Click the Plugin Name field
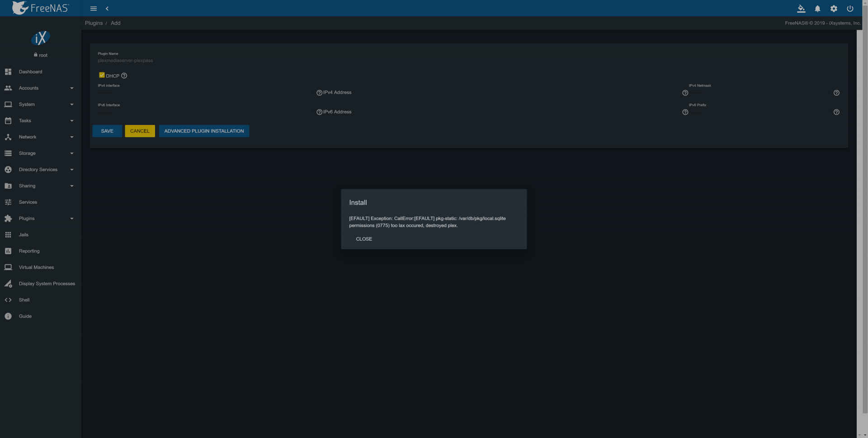Viewport: 868px width, 438px height. click(469, 61)
